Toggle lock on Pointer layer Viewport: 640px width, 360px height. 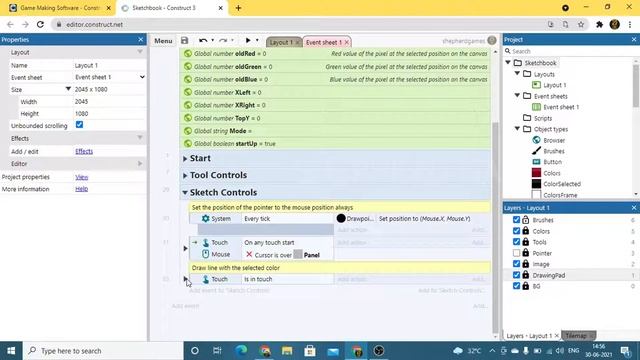tap(526, 253)
